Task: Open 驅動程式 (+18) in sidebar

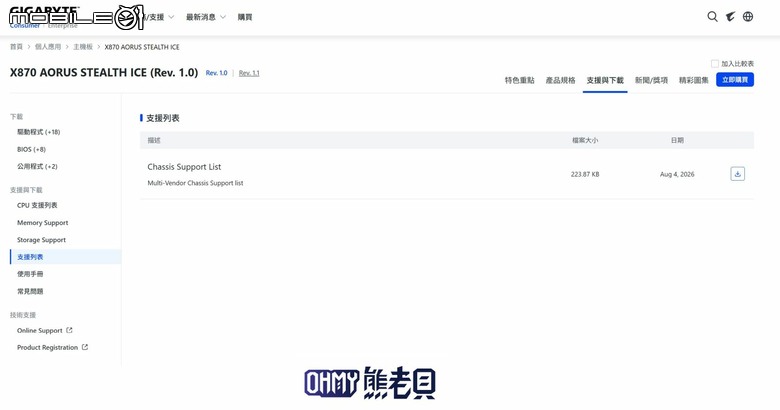Action: [x=38, y=132]
